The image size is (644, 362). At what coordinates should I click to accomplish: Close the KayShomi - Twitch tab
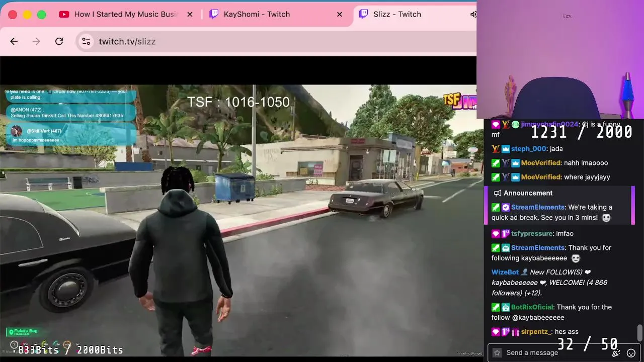coord(340,14)
